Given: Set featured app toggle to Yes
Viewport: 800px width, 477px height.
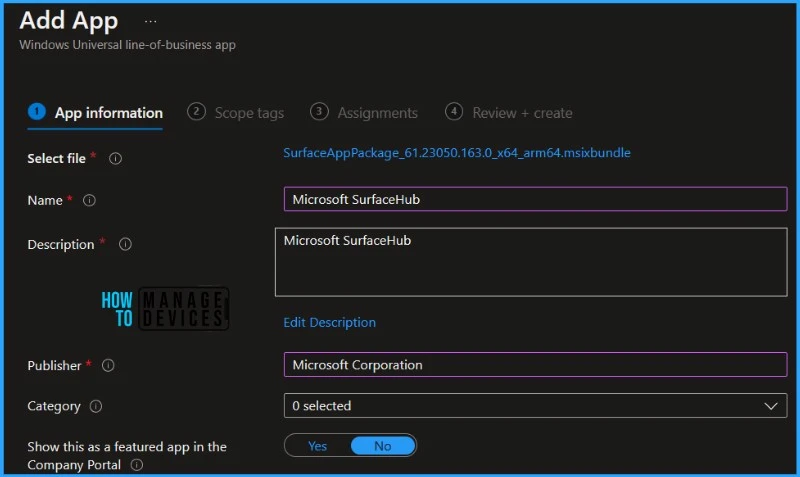Looking at the screenshot, I should pyautogui.click(x=317, y=446).
